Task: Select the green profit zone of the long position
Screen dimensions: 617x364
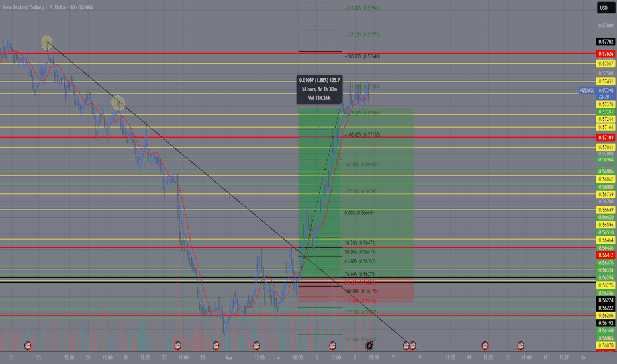Action: pos(356,193)
